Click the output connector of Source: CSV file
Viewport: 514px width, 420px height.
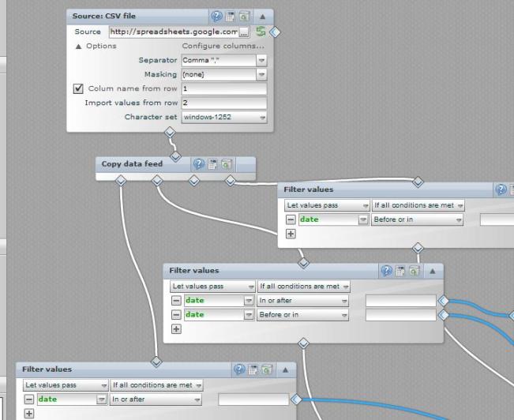(169, 133)
